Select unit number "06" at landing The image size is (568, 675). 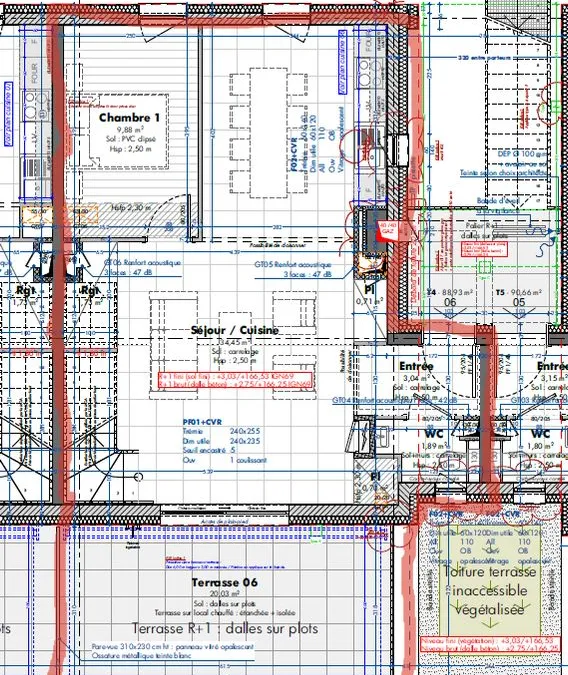(450, 302)
